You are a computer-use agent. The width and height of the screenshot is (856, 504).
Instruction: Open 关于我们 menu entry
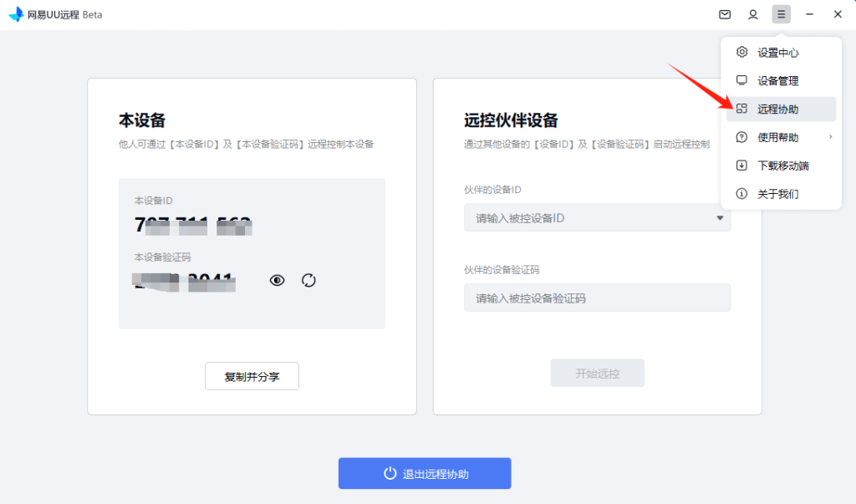point(781,194)
